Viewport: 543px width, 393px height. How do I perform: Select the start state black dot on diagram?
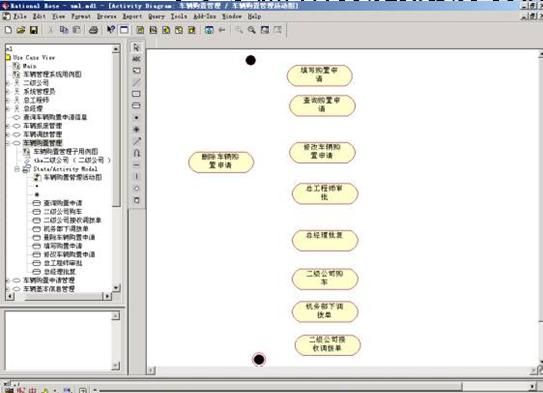pyautogui.click(x=251, y=60)
